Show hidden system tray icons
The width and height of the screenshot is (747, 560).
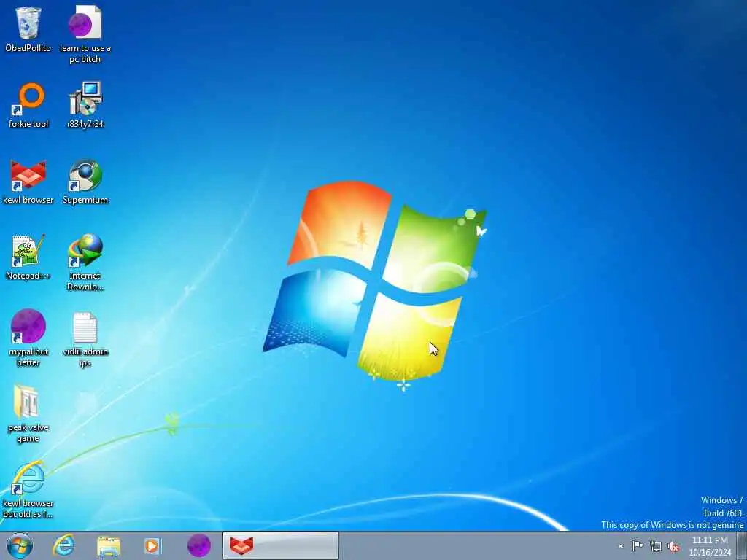tap(620, 547)
